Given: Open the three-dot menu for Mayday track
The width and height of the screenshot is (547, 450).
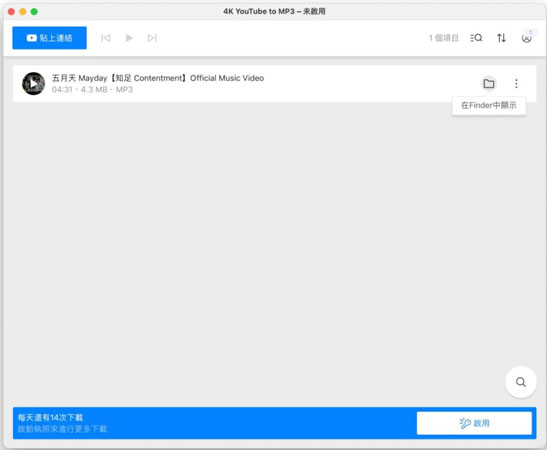Looking at the screenshot, I should tap(516, 84).
